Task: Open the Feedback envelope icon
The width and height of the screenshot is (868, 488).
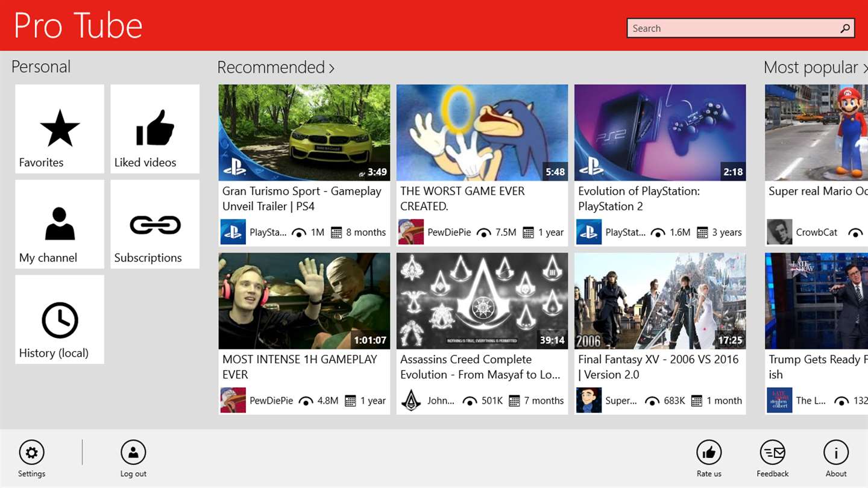Action: 773,452
